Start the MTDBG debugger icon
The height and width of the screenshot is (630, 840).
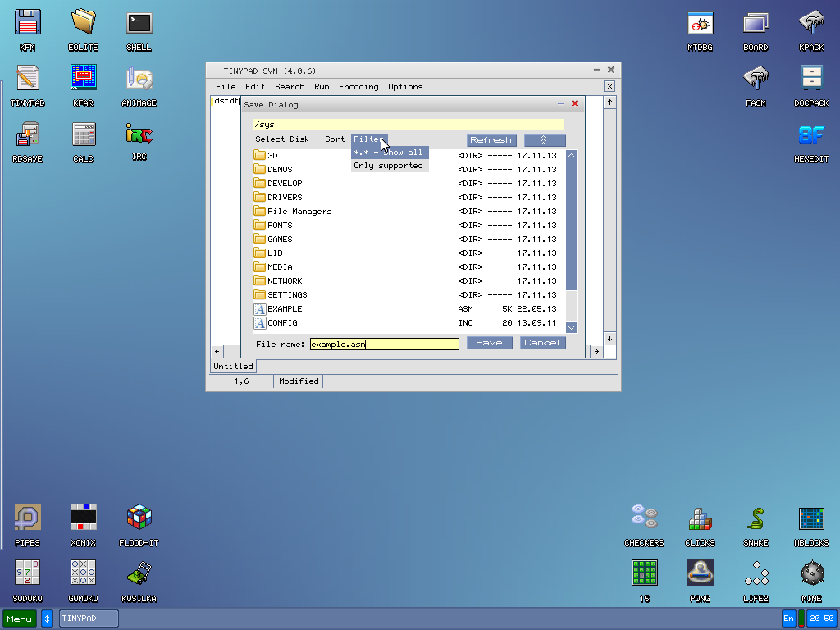click(700, 25)
